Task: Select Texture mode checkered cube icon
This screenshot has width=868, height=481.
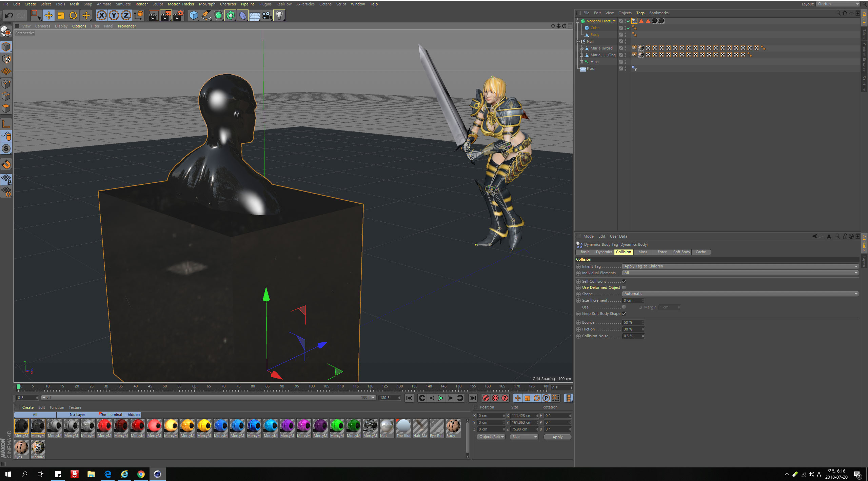Action: tap(6, 59)
